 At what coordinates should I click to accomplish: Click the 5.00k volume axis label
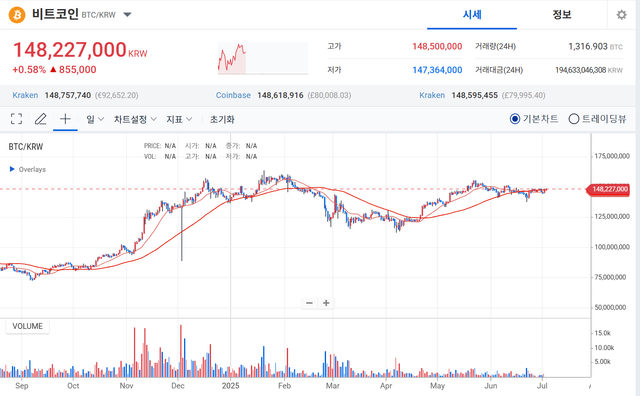[x=602, y=362]
